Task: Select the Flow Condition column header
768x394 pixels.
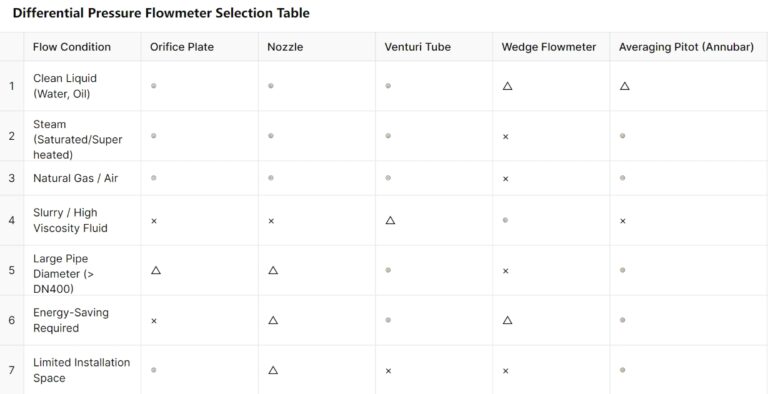Action: [x=82, y=47]
